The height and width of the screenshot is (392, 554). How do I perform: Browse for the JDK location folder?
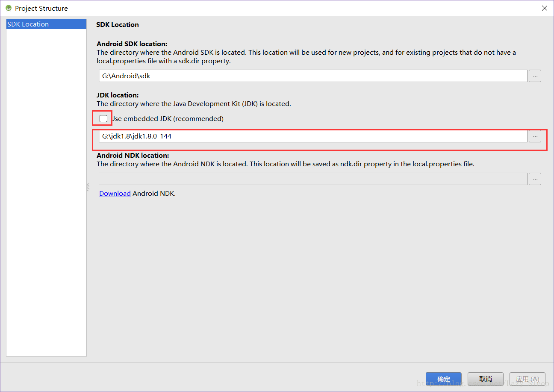[535, 136]
